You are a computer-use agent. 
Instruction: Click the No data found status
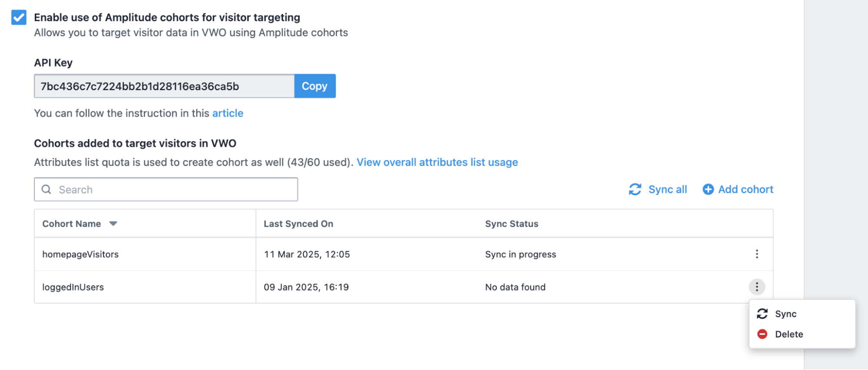coord(515,287)
